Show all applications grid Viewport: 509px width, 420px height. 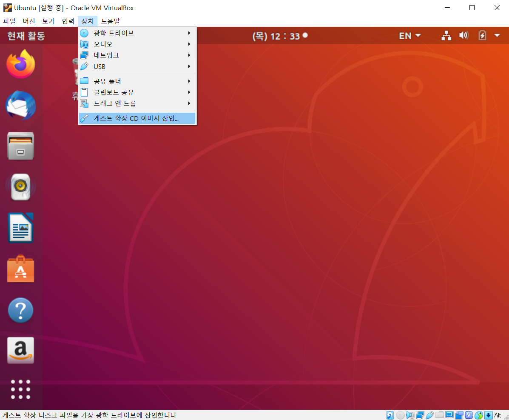coord(21,389)
